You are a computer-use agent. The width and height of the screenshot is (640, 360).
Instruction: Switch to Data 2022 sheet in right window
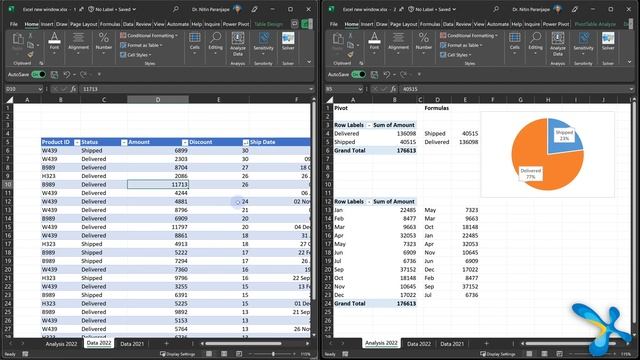coord(419,344)
